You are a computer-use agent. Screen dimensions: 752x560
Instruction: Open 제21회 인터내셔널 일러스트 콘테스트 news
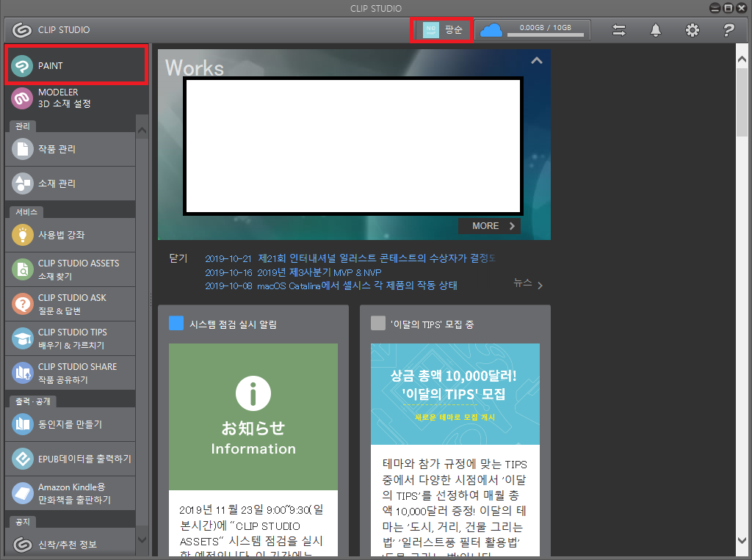point(350,258)
